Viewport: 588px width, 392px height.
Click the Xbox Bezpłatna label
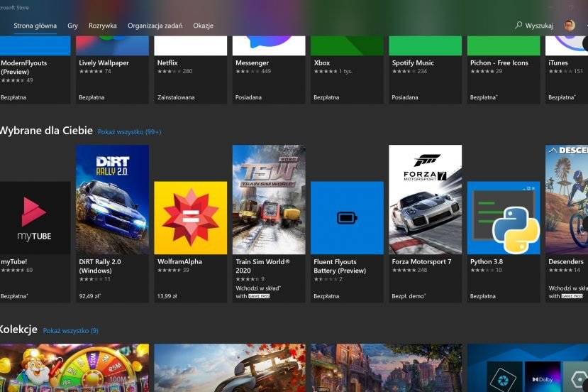click(326, 97)
